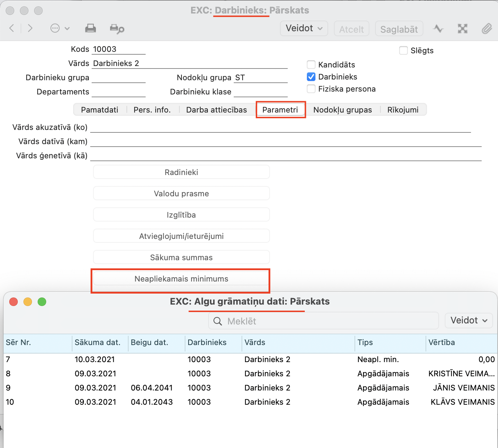The width and height of the screenshot is (498, 448).
Task: Open the activity pulse line icon
Action: click(438, 29)
